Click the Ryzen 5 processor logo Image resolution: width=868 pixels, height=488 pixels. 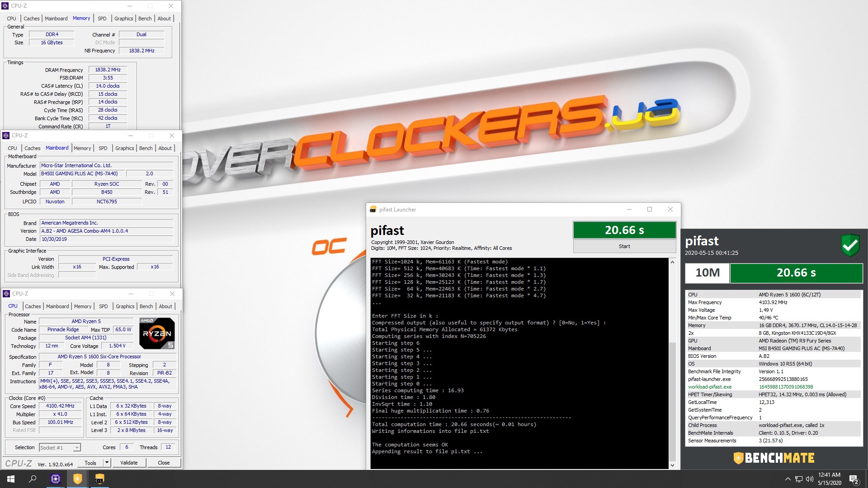pyautogui.click(x=157, y=333)
